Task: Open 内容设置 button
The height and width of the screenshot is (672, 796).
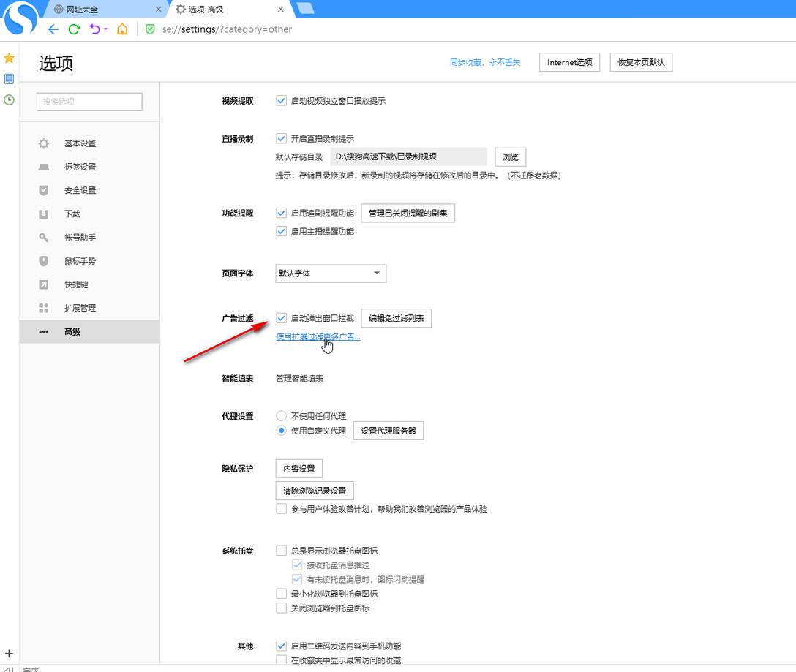Action: (299, 469)
